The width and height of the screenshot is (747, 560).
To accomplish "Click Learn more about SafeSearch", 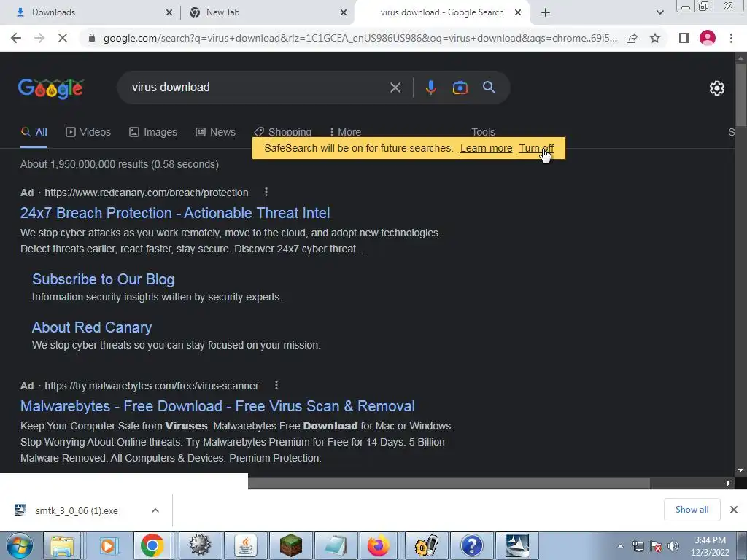I will [x=486, y=148].
